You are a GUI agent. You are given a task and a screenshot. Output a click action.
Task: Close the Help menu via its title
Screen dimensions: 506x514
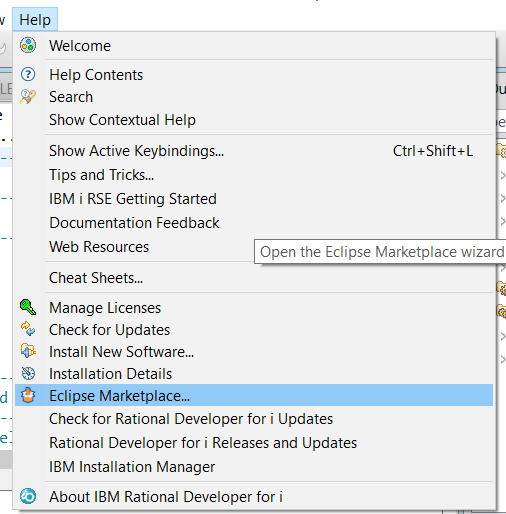(x=35, y=20)
